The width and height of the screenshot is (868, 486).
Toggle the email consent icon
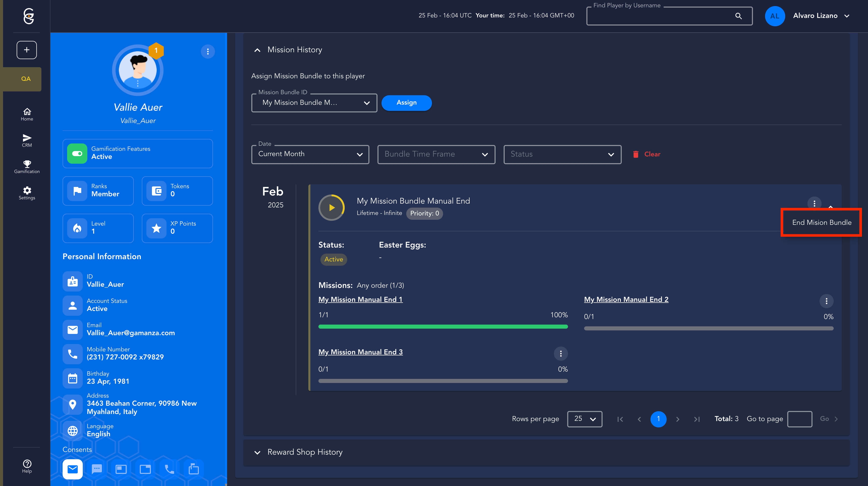(x=72, y=469)
